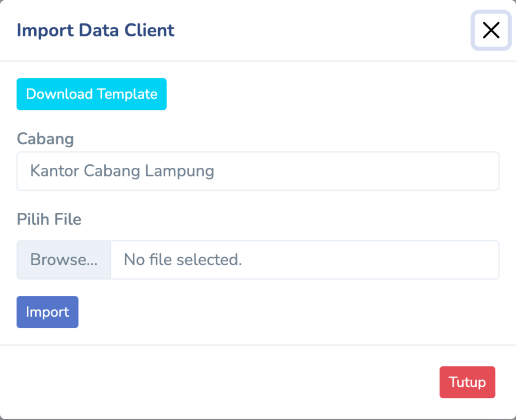Focus the Pilih File upload input

(x=257, y=260)
